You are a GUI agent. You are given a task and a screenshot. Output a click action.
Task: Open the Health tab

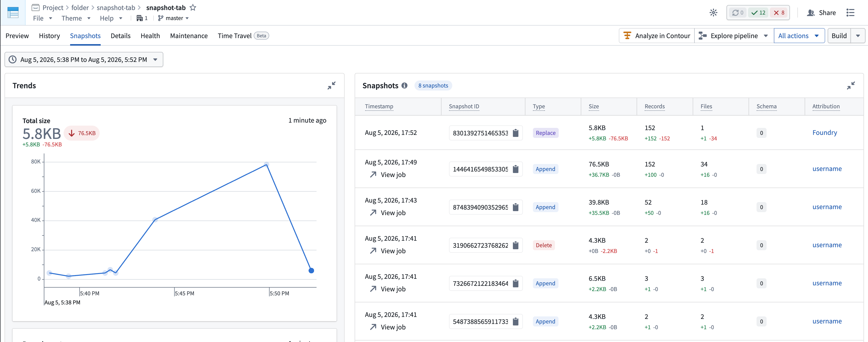point(150,36)
